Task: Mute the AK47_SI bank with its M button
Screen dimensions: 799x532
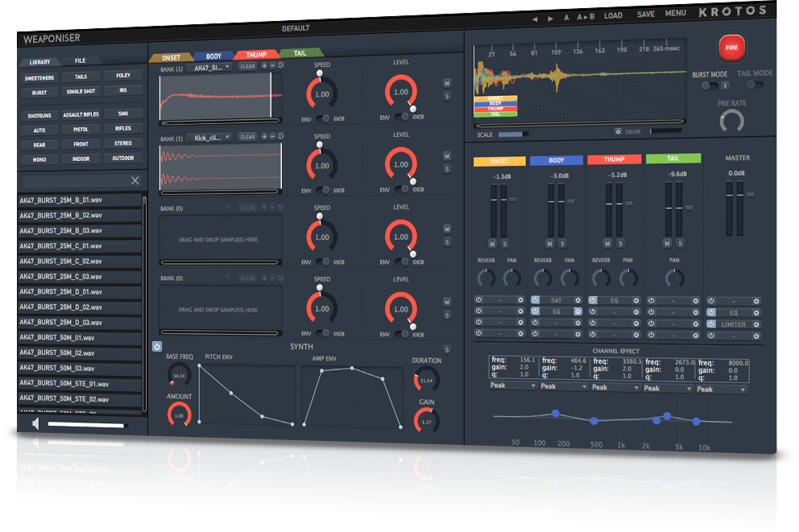Action: [x=447, y=84]
